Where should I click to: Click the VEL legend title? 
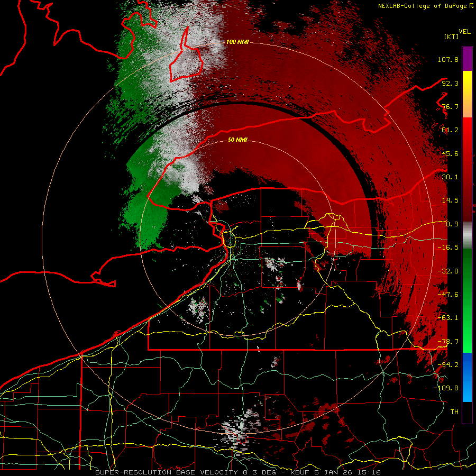464,31
